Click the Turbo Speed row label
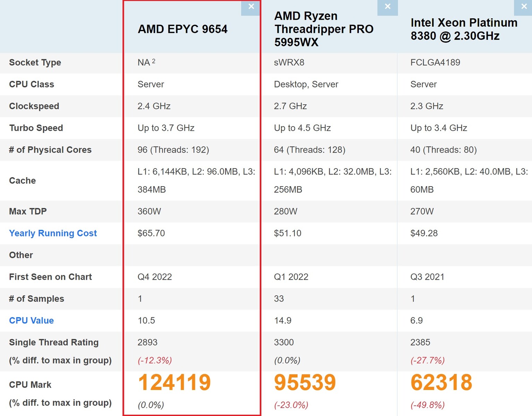The image size is (532, 416). [36, 128]
